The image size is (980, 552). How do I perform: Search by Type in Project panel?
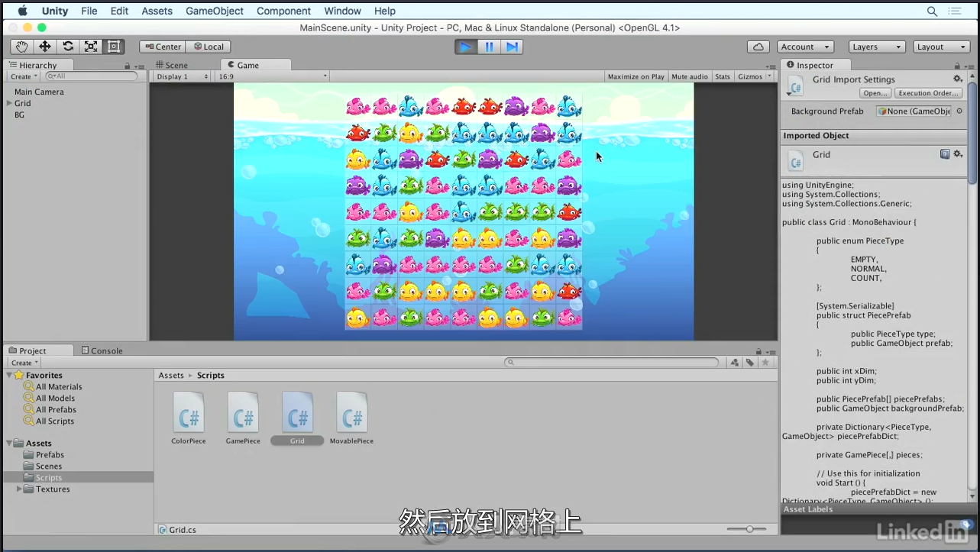(x=735, y=363)
